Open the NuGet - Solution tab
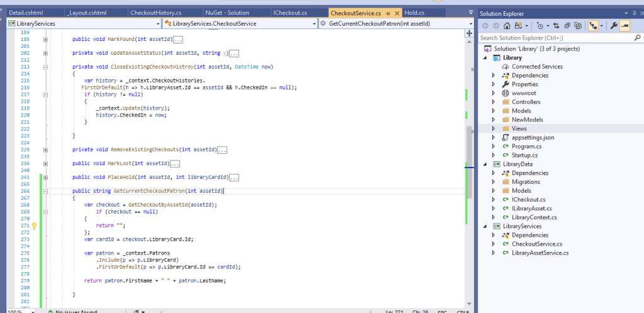Viewport: 644px width, 313px height. (x=227, y=13)
